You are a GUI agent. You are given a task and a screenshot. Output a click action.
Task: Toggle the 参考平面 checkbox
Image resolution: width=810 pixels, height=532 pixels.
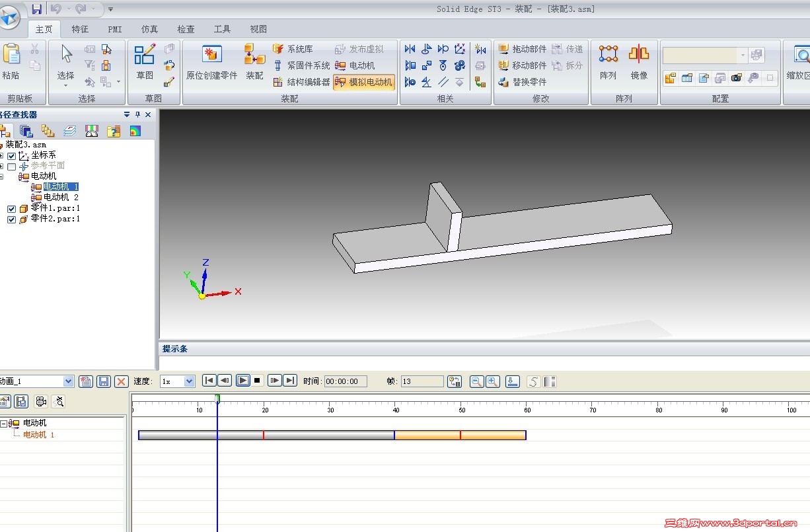pyautogui.click(x=11, y=167)
